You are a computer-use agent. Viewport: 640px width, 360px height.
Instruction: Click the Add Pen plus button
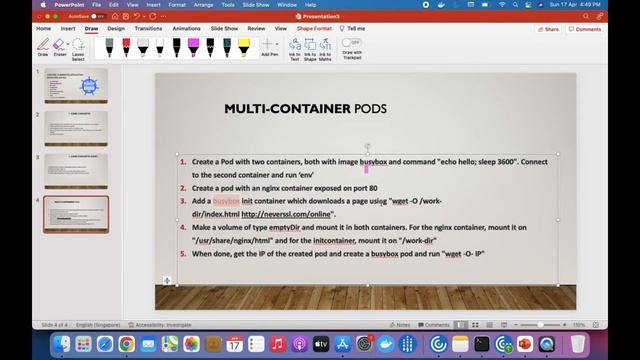click(x=267, y=44)
